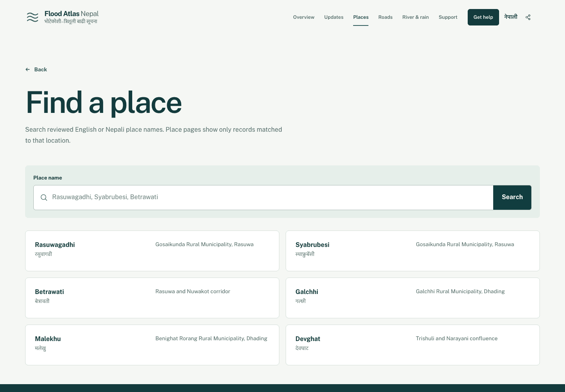The width and height of the screenshot is (565, 392).
Task: Click the Get help button
Action: tap(483, 17)
